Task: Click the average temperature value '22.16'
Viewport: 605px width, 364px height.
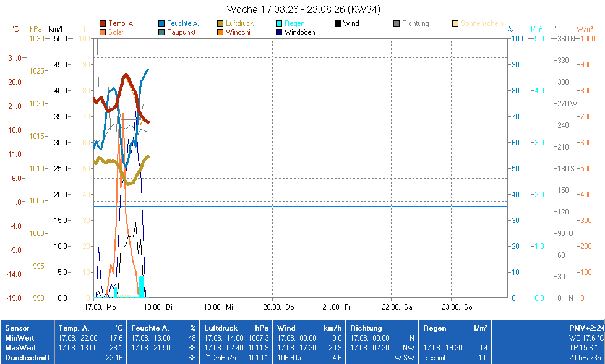Action: 114,358
